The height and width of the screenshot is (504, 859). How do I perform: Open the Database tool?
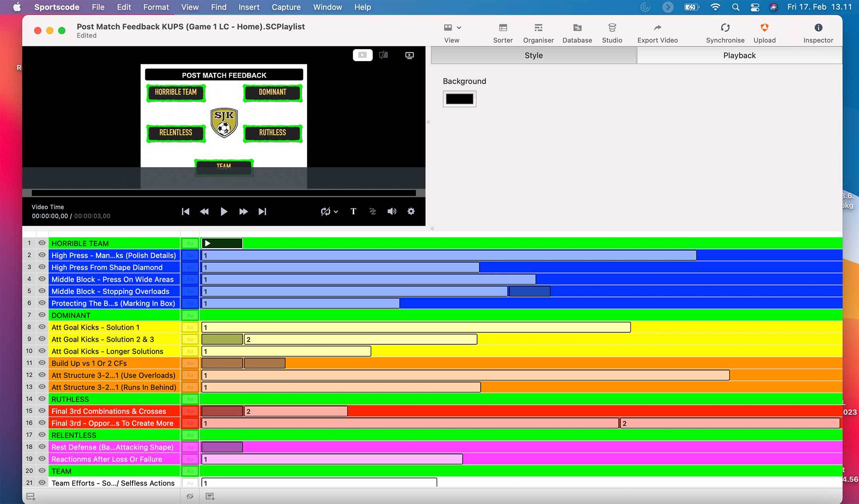tap(577, 28)
